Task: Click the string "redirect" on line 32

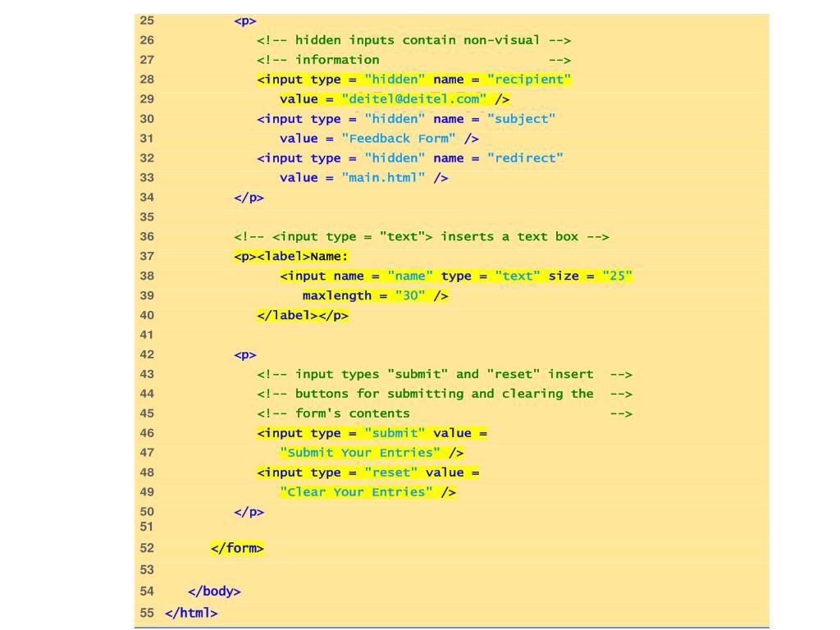Action: [525, 158]
